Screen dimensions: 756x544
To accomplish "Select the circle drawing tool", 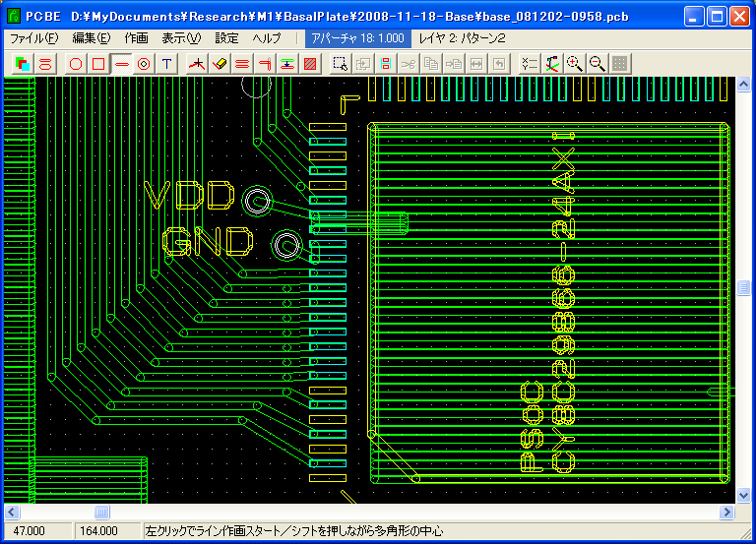I will (76, 64).
